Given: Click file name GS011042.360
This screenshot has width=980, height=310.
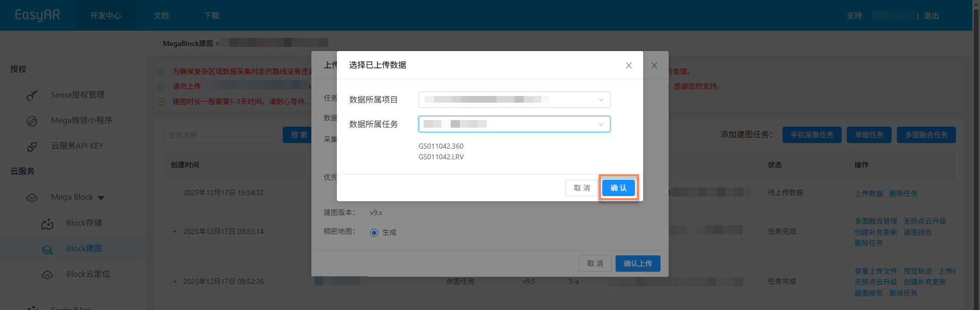Looking at the screenshot, I should pyautogui.click(x=441, y=146).
